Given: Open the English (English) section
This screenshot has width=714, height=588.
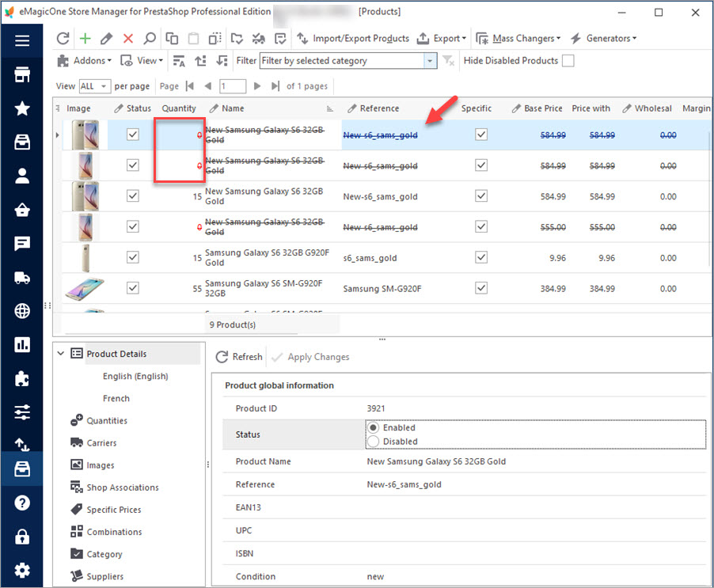Looking at the screenshot, I should coord(135,377).
